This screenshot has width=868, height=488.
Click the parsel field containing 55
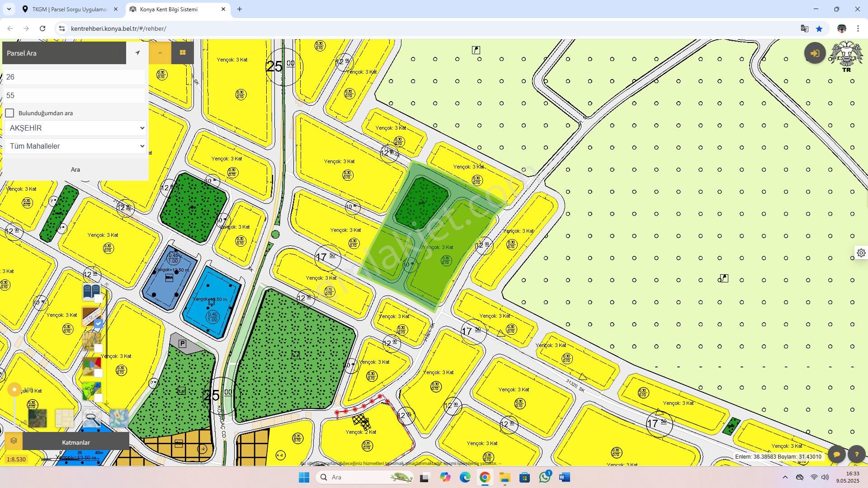[x=75, y=95]
